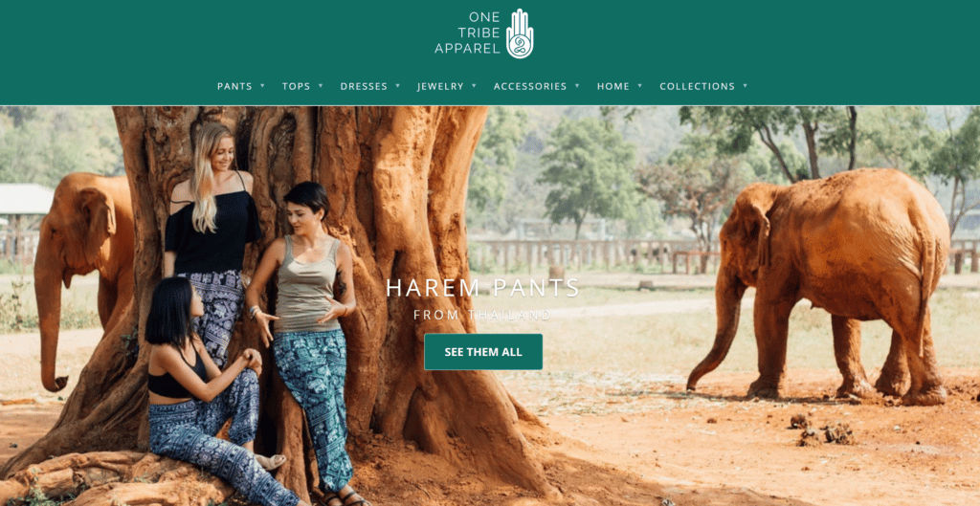Expand the Jewelry dropdown arrow
Image resolution: width=980 pixels, height=506 pixels.
pyautogui.click(x=475, y=85)
